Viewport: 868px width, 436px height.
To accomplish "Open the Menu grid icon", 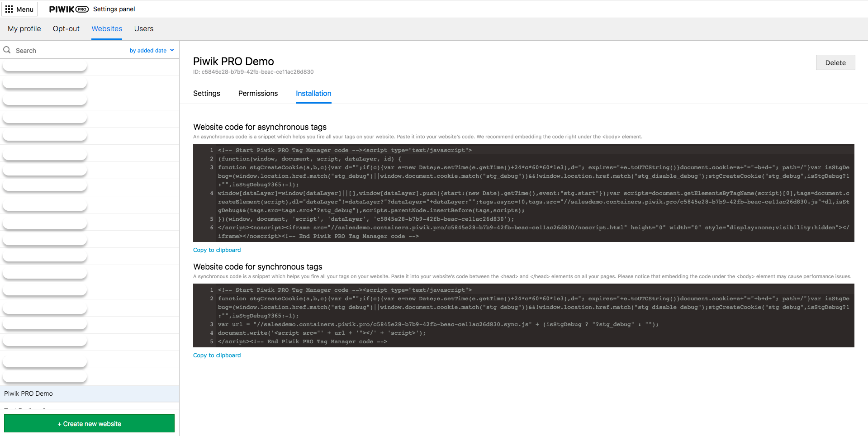I will 9,9.
